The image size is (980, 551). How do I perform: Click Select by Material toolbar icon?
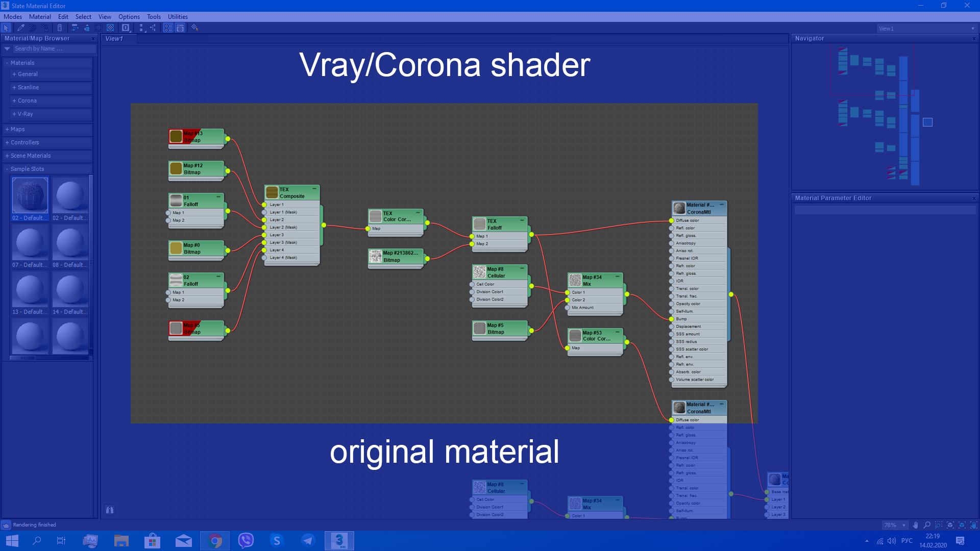coord(194,28)
